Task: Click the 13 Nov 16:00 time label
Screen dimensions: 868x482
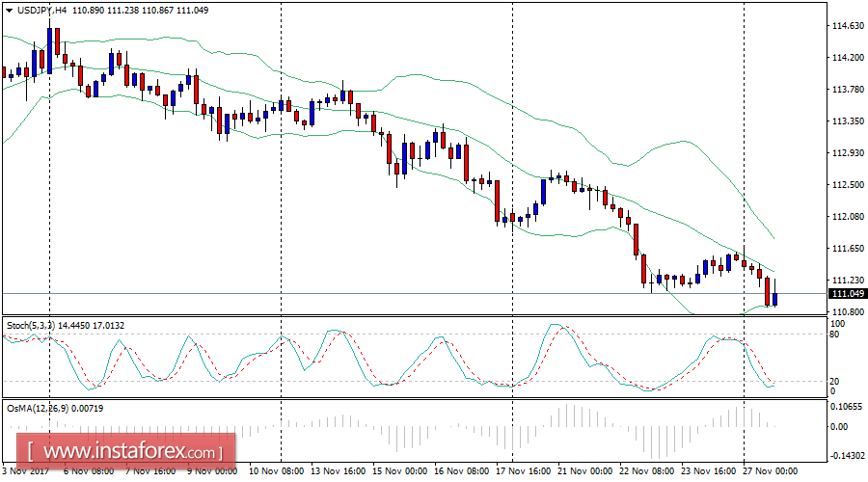Action: [339, 471]
